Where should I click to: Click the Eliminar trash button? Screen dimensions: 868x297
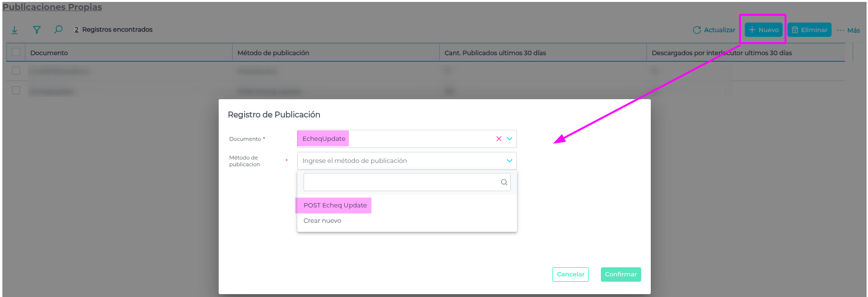(x=809, y=30)
